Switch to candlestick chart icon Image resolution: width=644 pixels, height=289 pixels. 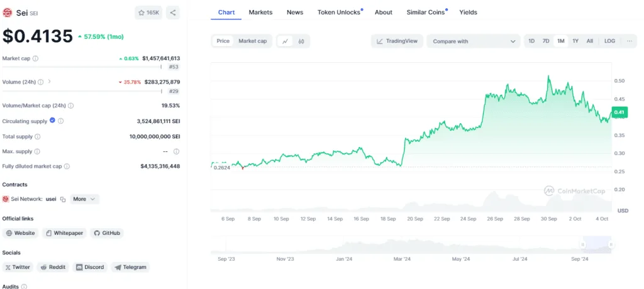301,41
